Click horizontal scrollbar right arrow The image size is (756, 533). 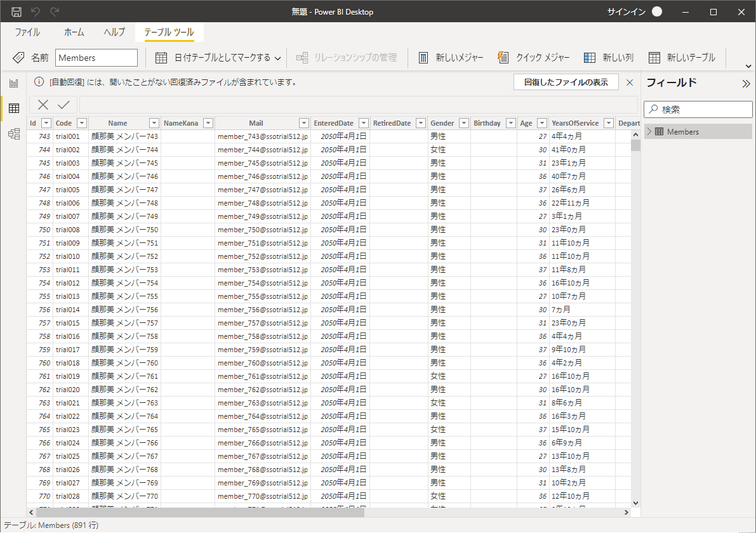627,512
